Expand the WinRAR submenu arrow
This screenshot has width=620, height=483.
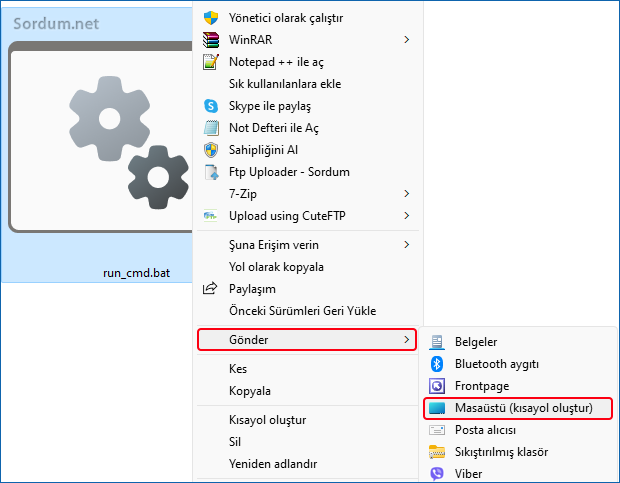[x=406, y=40]
